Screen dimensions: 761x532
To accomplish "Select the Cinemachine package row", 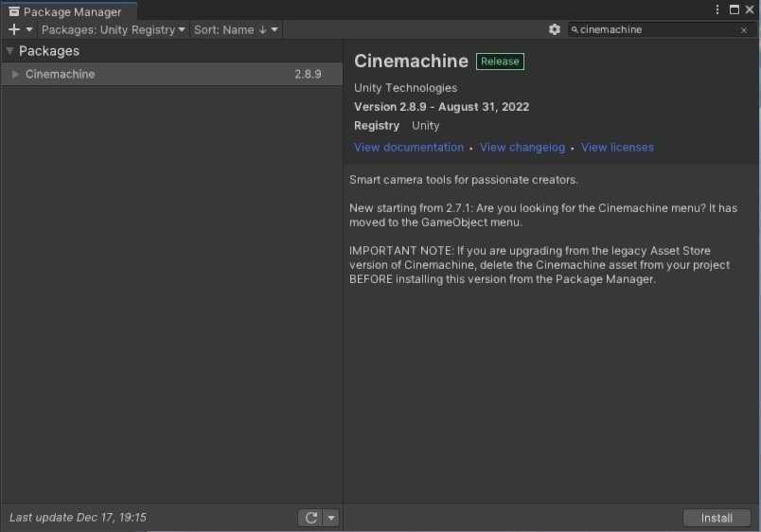I will pyautogui.click(x=172, y=74).
